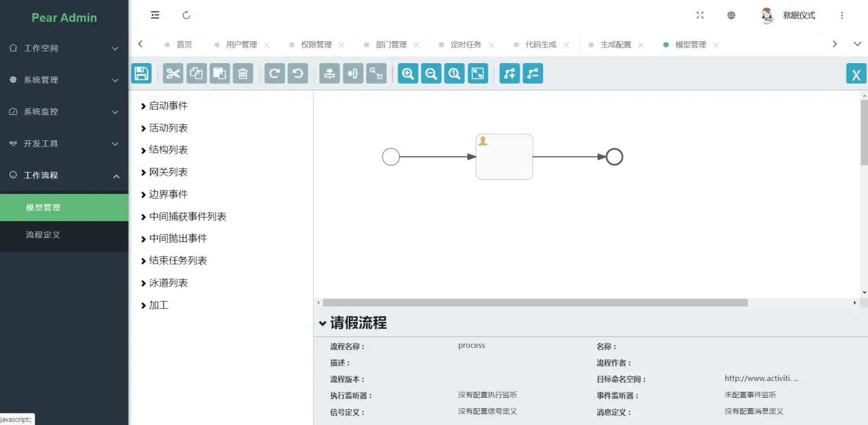Refresh the current page
Screen dimensions: 868x425
pos(186,16)
